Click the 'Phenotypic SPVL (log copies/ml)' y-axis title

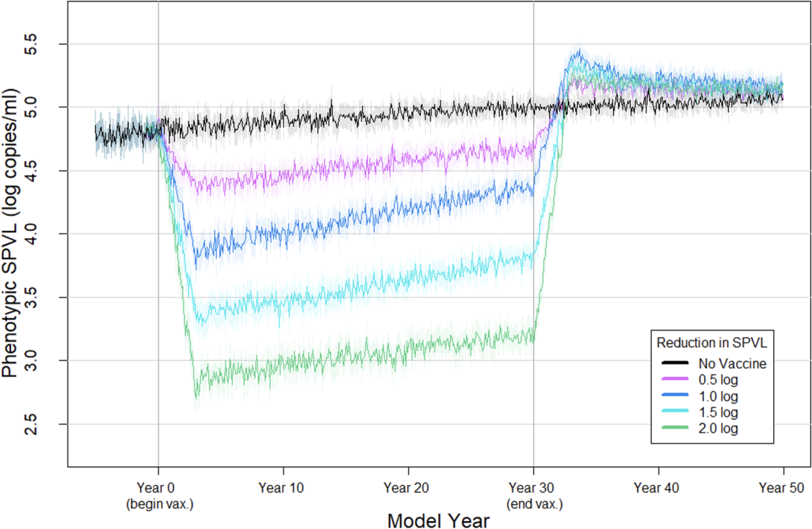coord(10,233)
